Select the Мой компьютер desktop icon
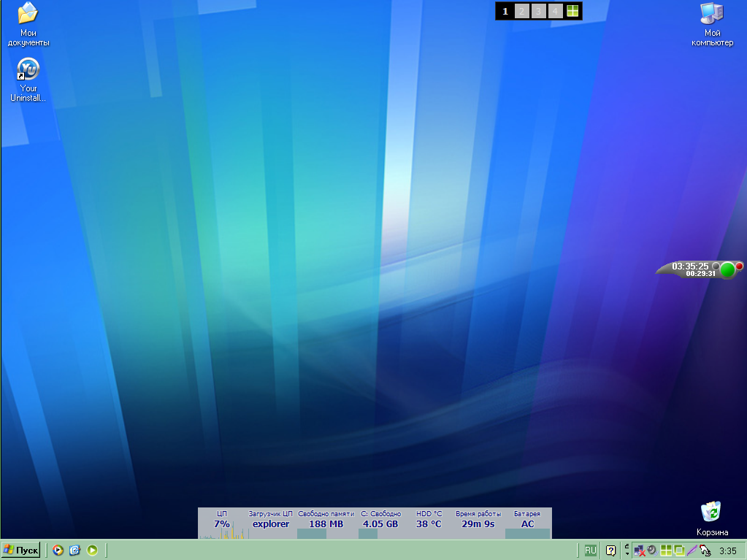Viewport: 747px width, 560px height. click(712, 24)
